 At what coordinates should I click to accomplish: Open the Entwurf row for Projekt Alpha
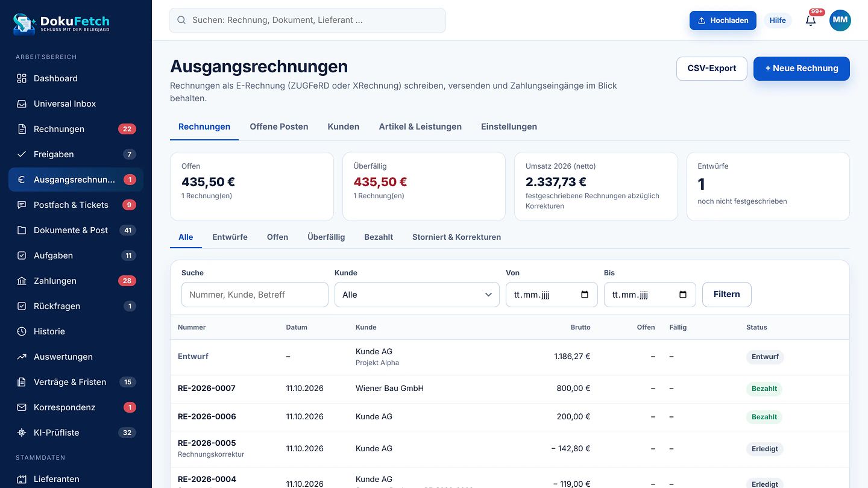pyautogui.click(x=510, y=357)
